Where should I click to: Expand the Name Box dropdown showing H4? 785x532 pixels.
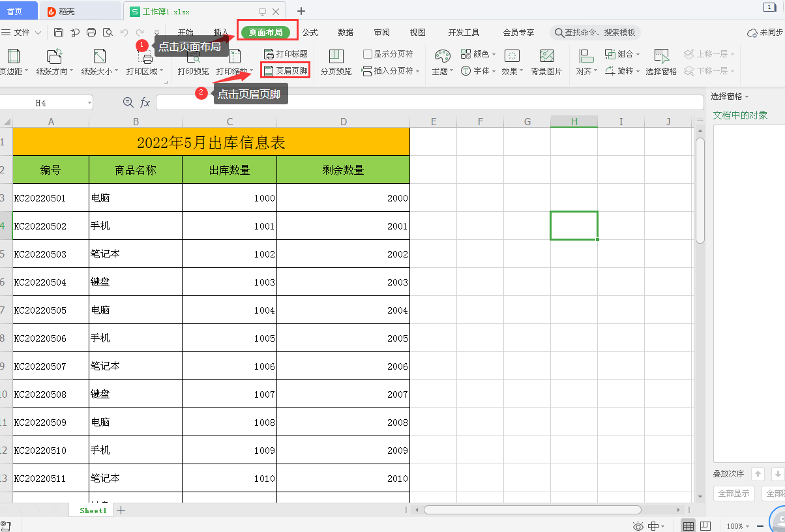tap(89, 102)
